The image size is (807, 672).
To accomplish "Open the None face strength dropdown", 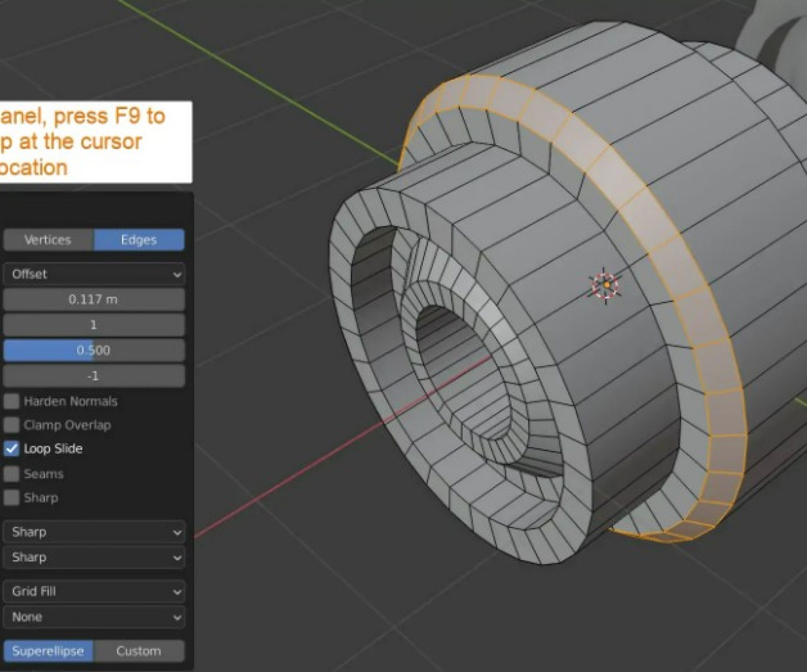I will point(94,617).
